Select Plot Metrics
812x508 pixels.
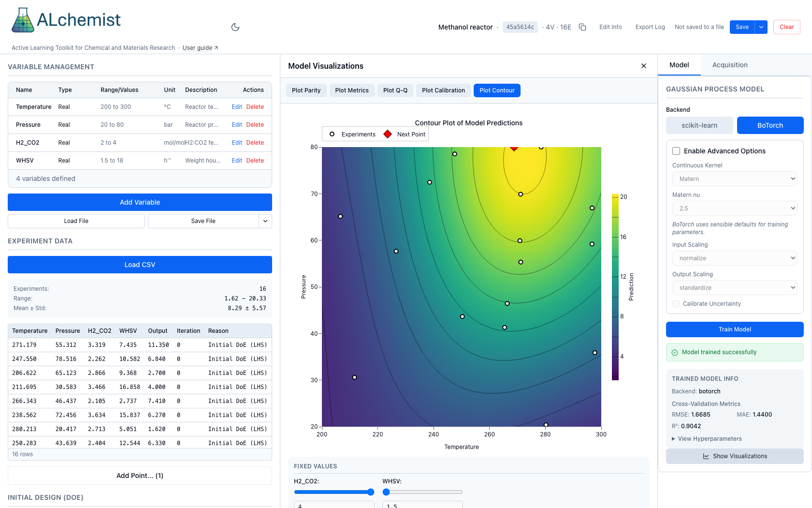coord(352,90)
